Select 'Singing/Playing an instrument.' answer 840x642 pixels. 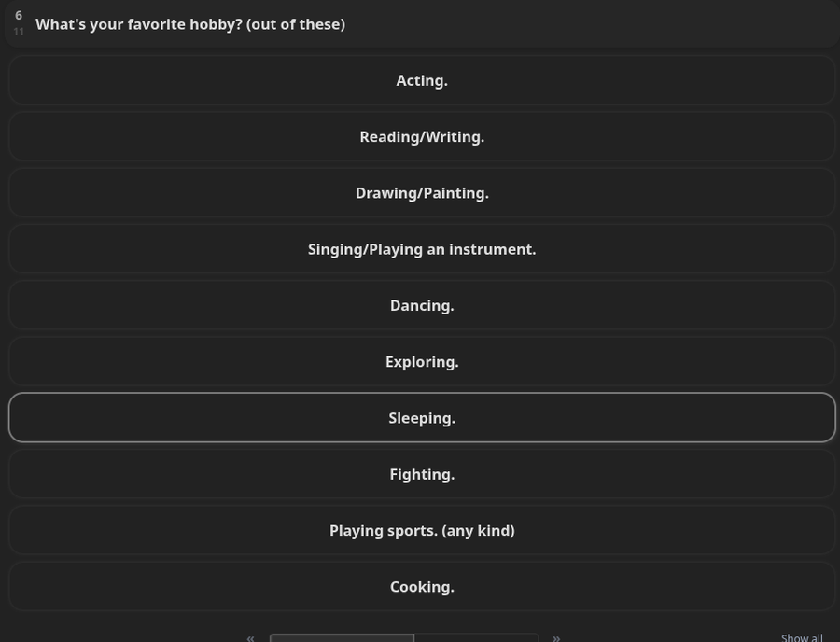click(x=422, y=249)
